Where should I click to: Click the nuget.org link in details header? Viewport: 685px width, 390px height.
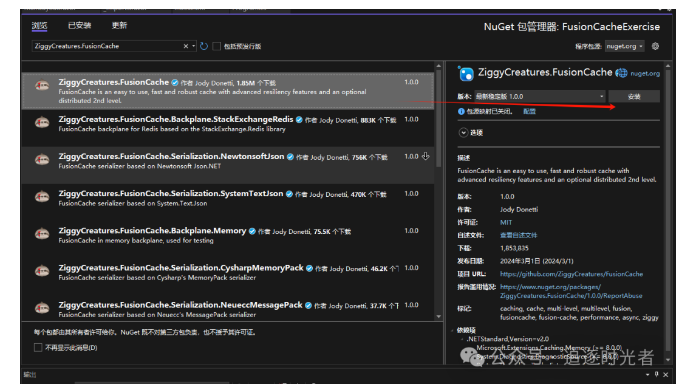tap(645, 74)
